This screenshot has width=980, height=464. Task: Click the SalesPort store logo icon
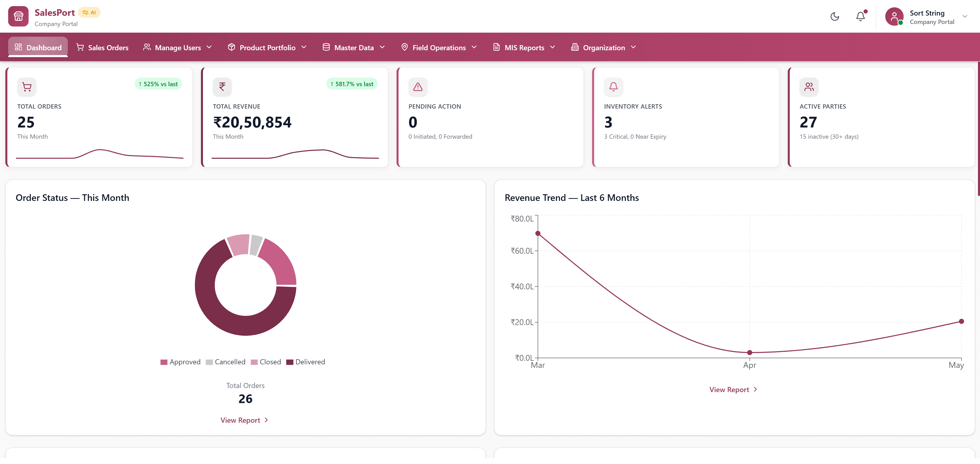pyautogui.click(x=18, y=16)
